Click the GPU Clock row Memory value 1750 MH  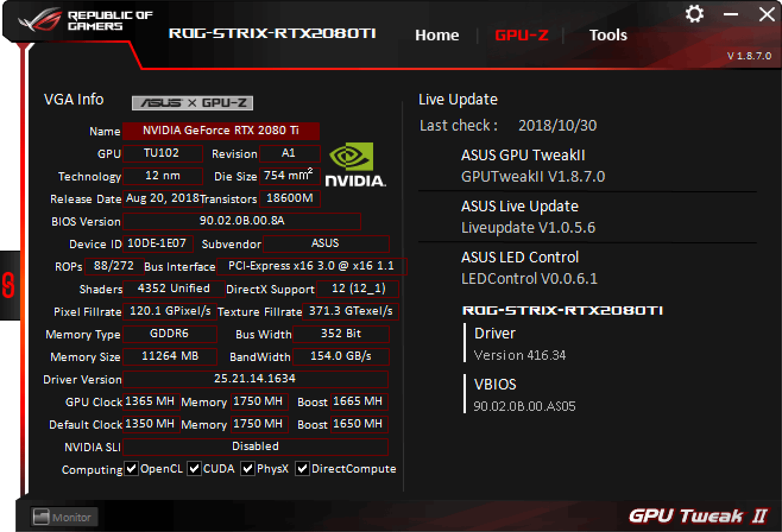259,401
